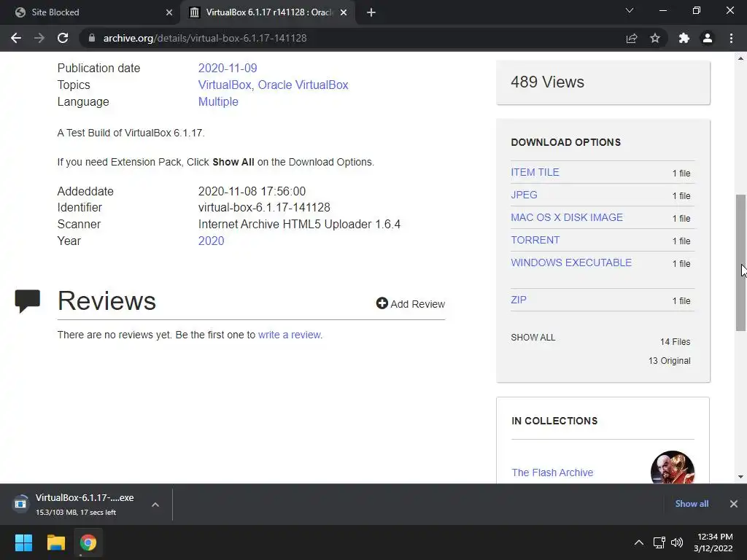Open Chrome's three-dot menu
The image size is (747, 560).
point(731,38)
